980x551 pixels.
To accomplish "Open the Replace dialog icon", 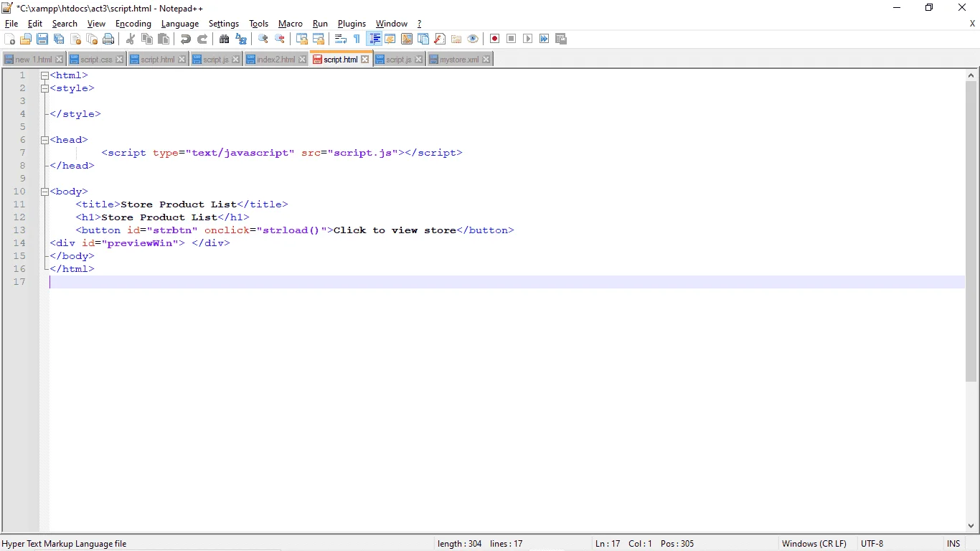I will tap(241, 39).
